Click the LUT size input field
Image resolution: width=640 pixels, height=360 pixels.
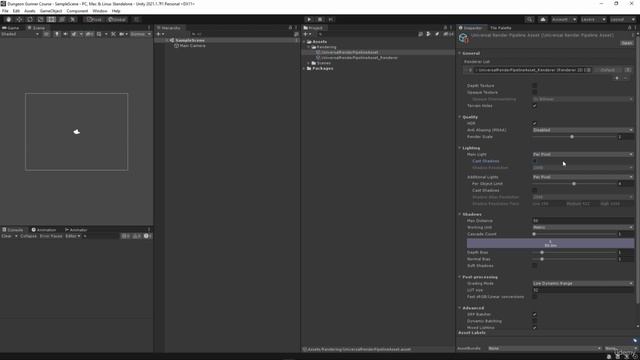click(583, 290)
